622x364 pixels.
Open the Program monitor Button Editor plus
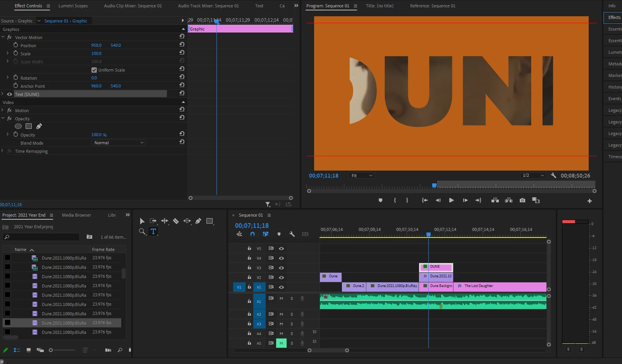point(589,201)
